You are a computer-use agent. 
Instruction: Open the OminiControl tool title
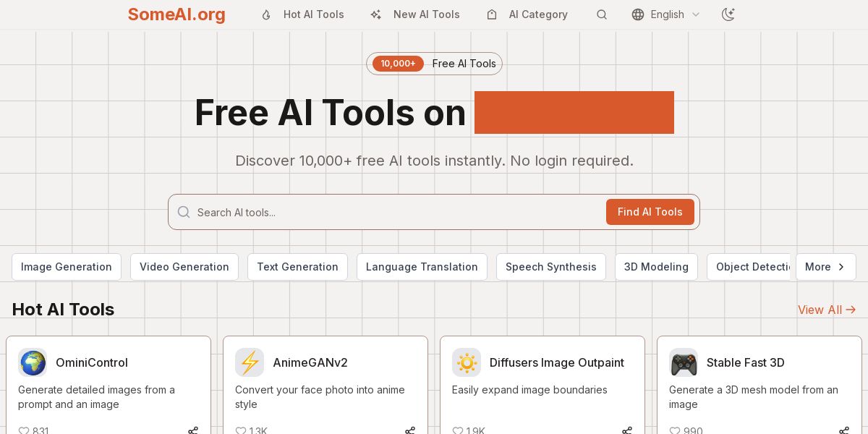[x=92, y=362]
